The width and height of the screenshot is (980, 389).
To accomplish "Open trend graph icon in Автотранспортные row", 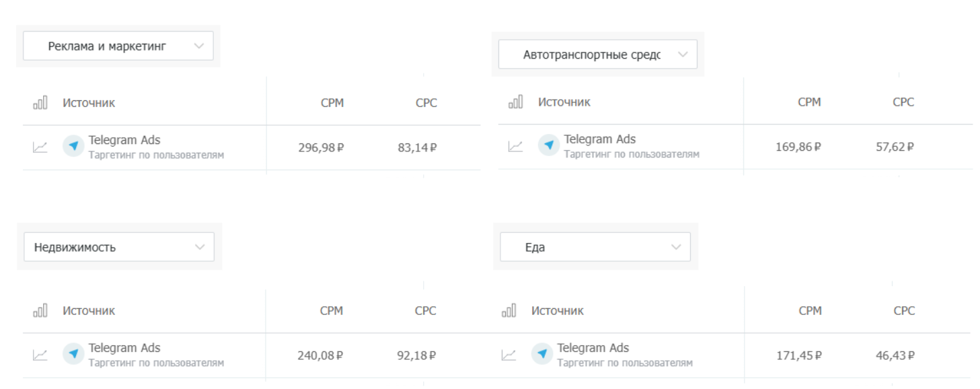I will (x=516, y=146).
